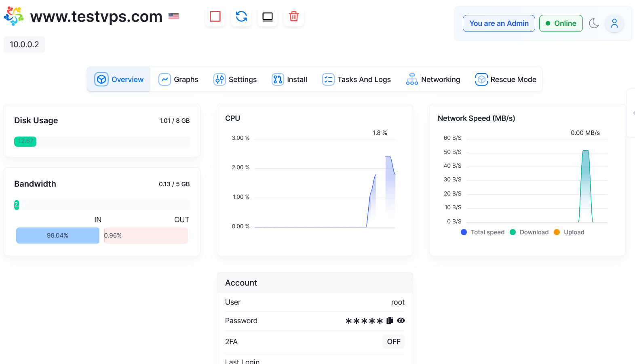
Task: Open the Networking tab
Action: [433, 80]
